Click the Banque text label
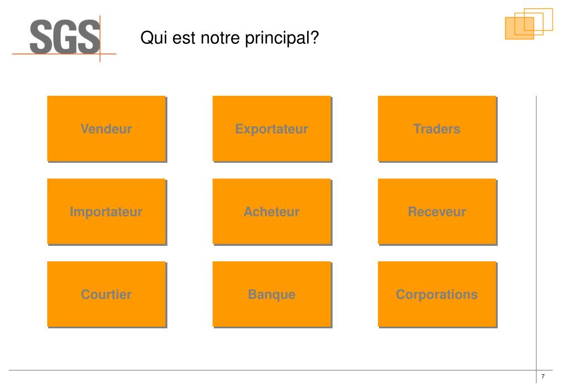Image resolution: width=567 pixels, height=392 pixels. pos(272,295)
